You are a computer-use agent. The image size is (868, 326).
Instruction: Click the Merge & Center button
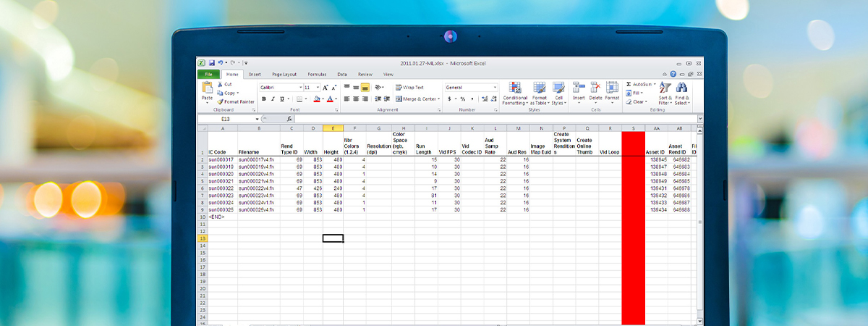coord(417,99)
